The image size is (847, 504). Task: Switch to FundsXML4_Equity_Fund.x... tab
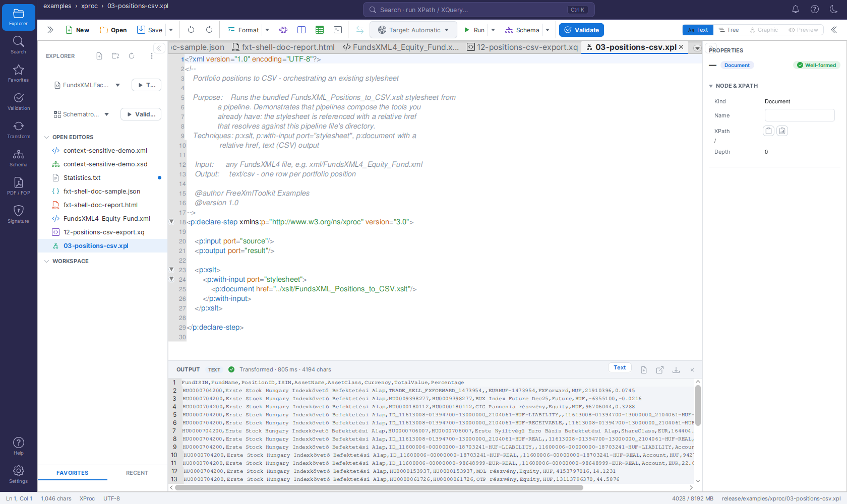point(401,47)
